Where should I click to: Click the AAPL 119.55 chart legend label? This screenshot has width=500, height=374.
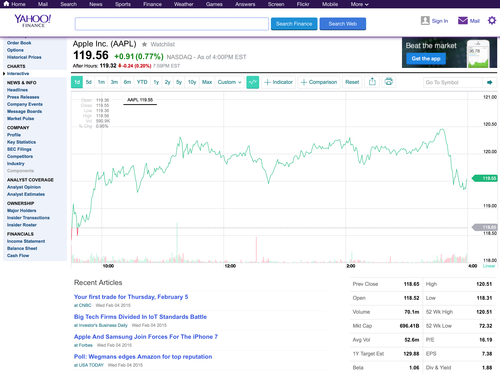[x=140, y=100]
